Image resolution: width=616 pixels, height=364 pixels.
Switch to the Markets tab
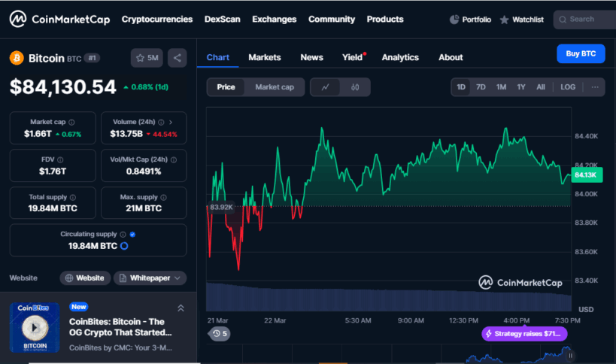[x=265, y=57]
